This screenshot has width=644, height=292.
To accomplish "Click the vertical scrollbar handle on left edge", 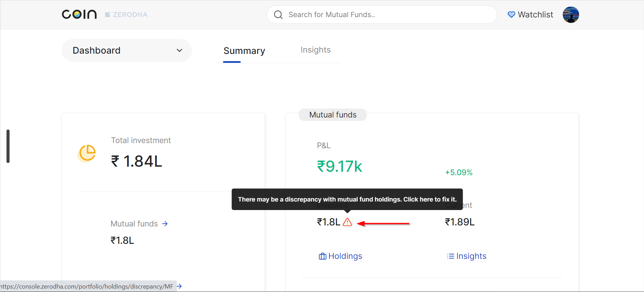I will pyautogui.click(x=8, y=146).
